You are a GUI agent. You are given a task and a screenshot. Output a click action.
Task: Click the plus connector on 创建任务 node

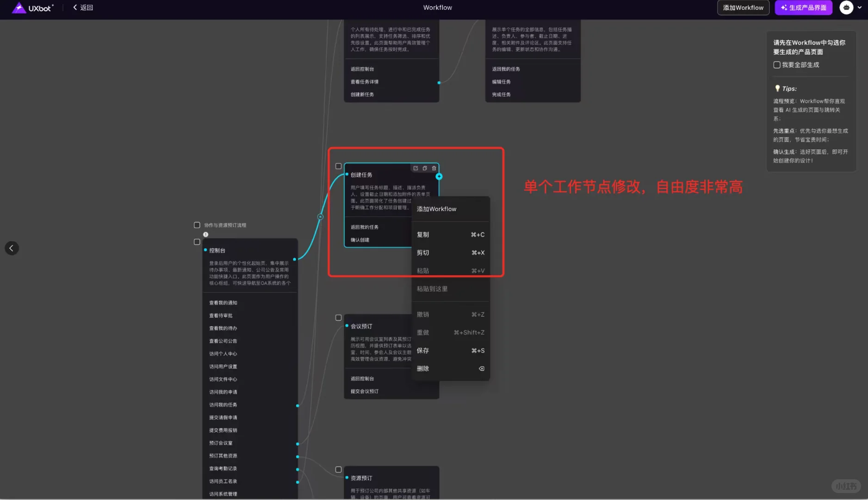click(x=439, y=176)
